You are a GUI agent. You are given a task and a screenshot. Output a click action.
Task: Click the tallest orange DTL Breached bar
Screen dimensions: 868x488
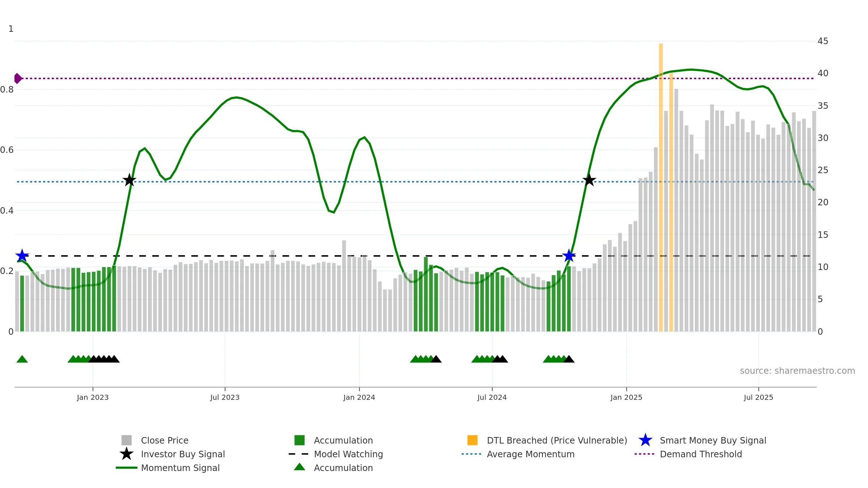point(661,187)
